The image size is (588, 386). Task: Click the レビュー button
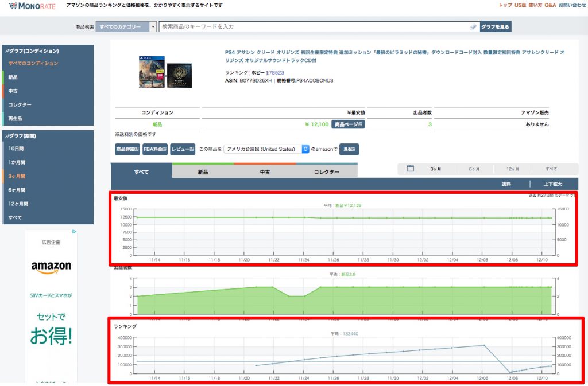[x=183, y=149]
